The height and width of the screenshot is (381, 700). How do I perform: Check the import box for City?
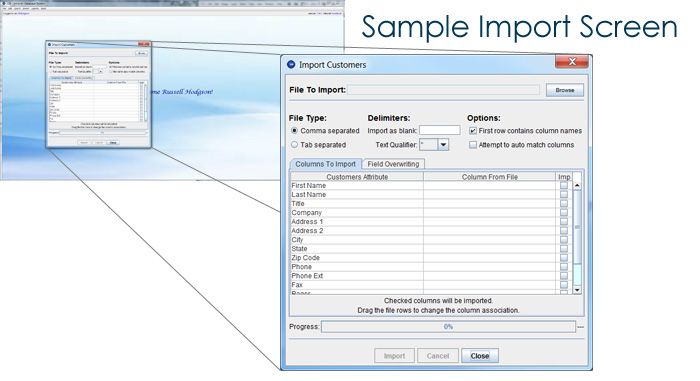(x=564, y=239)
